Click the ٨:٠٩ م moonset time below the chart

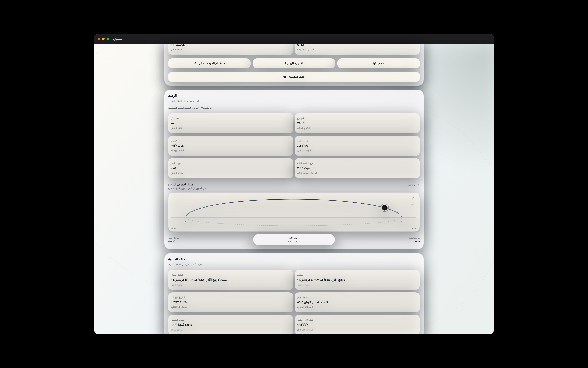tap(417, 241)
